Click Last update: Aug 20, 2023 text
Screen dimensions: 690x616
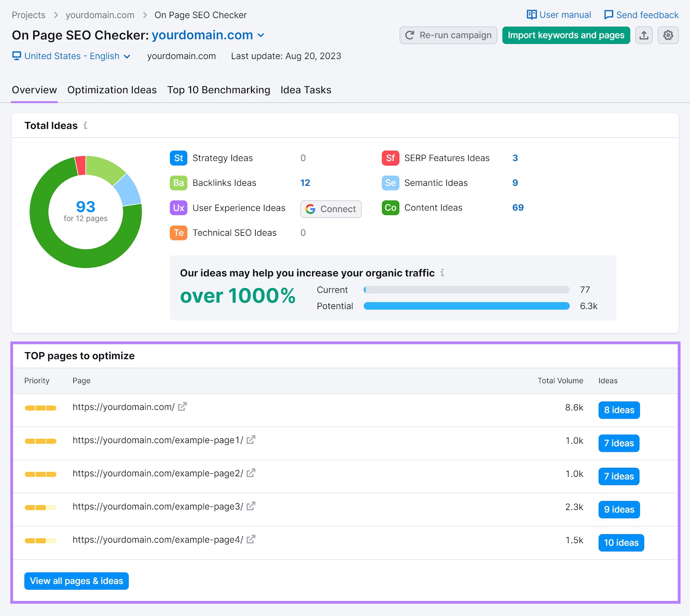[x=286, y=56]
